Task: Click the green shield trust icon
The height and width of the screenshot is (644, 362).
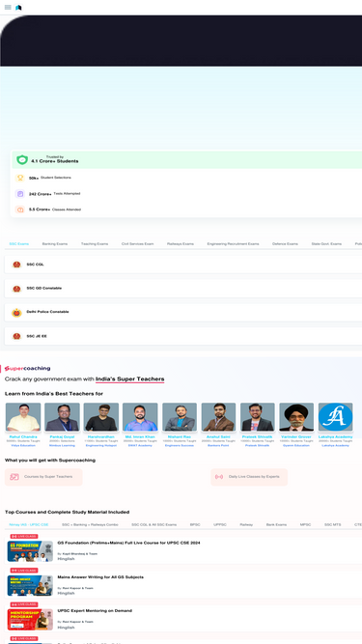Action: (22, 159)
